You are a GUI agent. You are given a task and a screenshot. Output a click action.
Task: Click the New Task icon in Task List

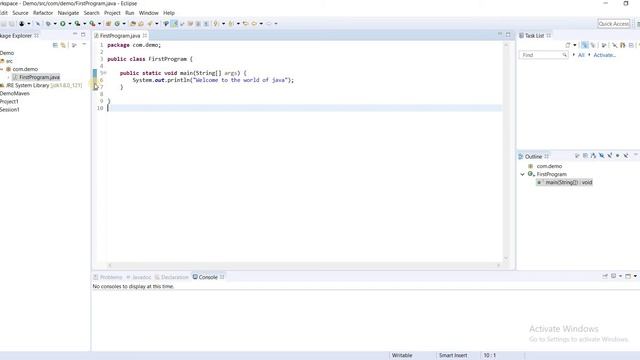568,45
